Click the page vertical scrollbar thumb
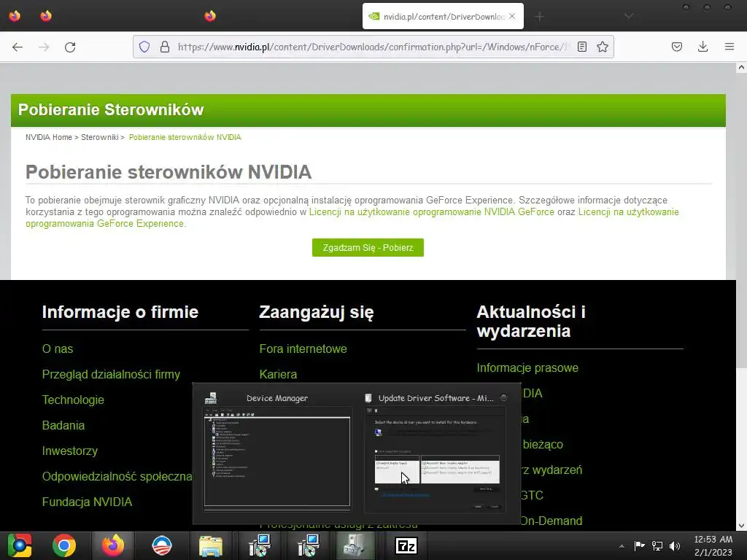Image resolution: width=747 pixels, height=560 pixels. pos(741,220)
